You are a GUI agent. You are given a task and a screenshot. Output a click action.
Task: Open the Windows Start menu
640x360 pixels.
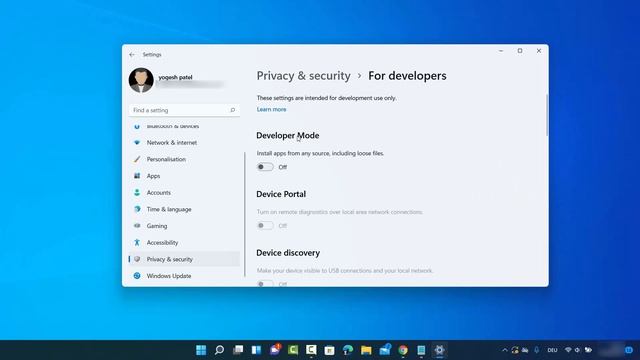(201, 350)
